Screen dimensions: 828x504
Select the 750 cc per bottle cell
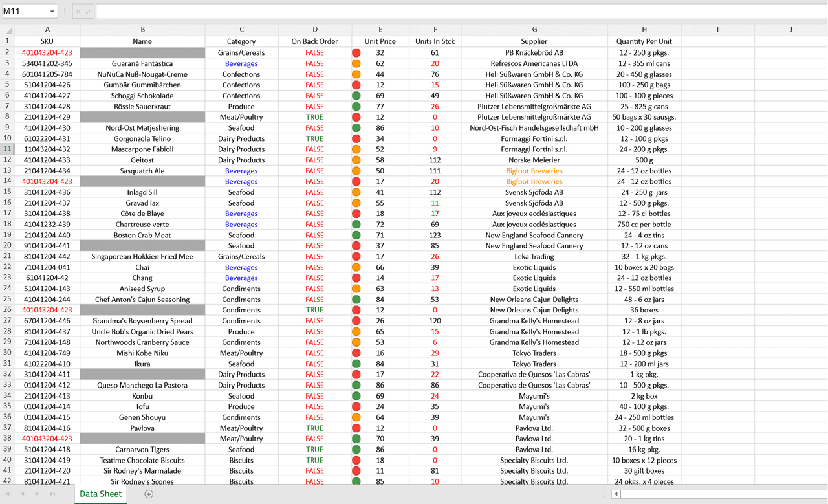click(644, 225)
